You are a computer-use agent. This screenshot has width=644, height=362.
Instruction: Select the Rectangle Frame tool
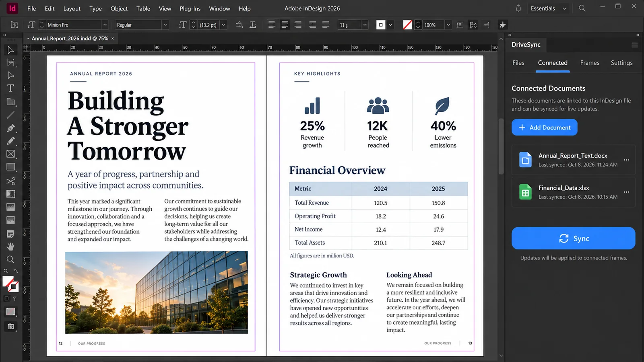click(x=10, y=154)
